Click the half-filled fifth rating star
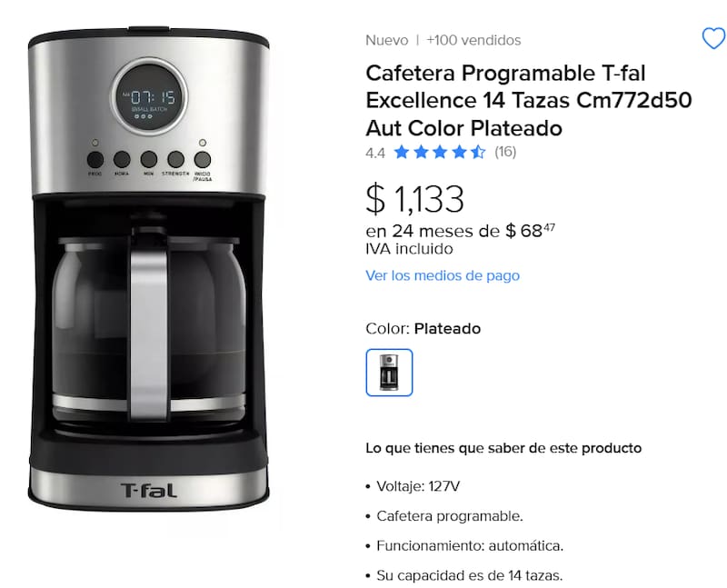 pyautogui.click(x=478, y=152)
